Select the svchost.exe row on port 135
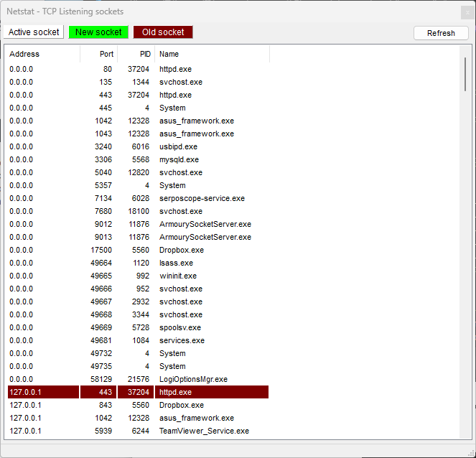This screenshot has width=476, height=458. tap(138, 82)
